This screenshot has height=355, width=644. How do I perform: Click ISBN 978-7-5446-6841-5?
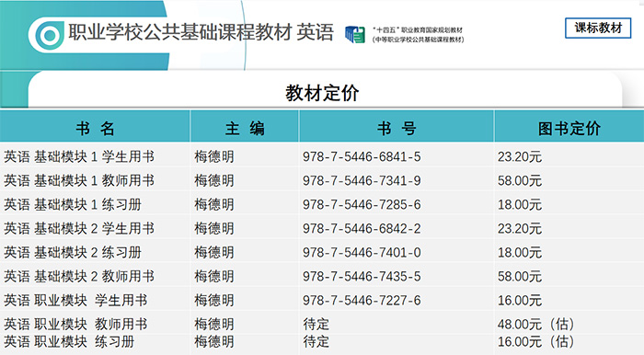362,156
